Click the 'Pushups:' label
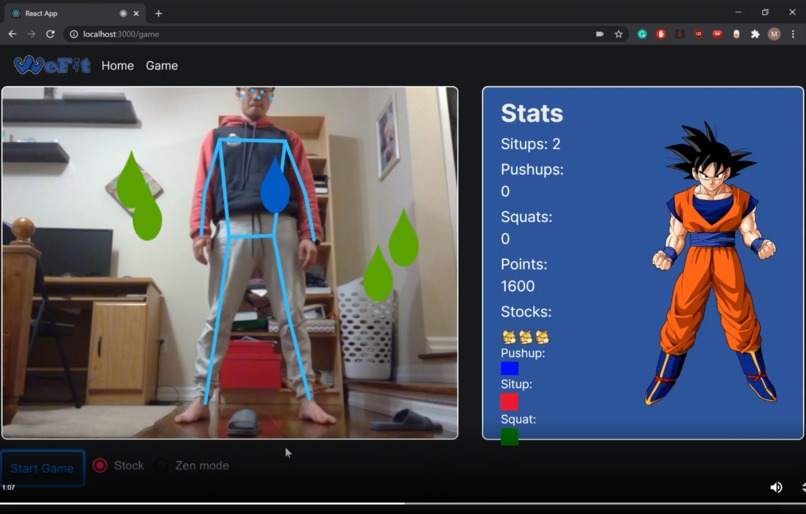 [x=532, y=170]
